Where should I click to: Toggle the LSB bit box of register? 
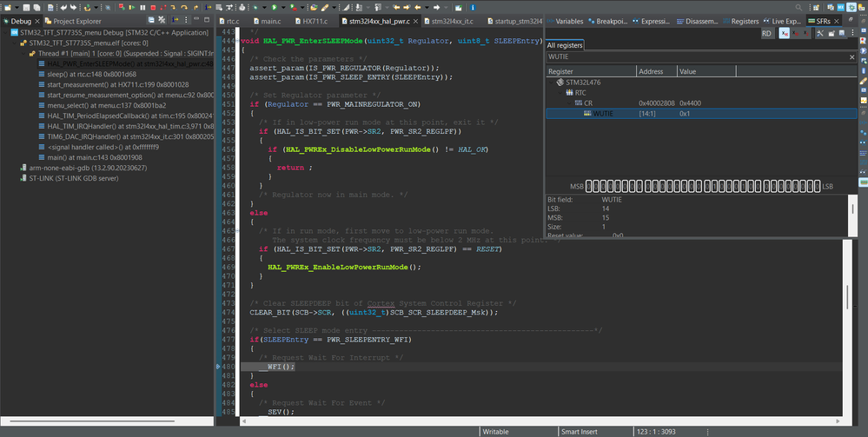(x=816, y=186)
